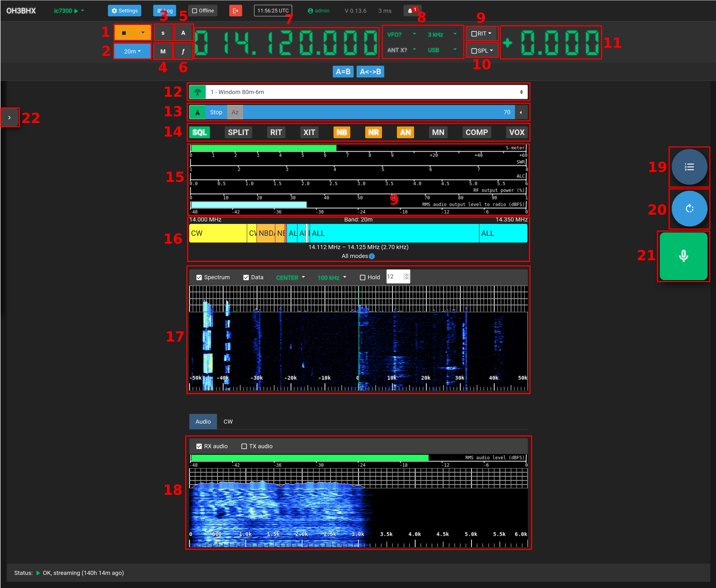
Task: Open the Windom 80m-6m antenna selector
Action: coord(367,92)
